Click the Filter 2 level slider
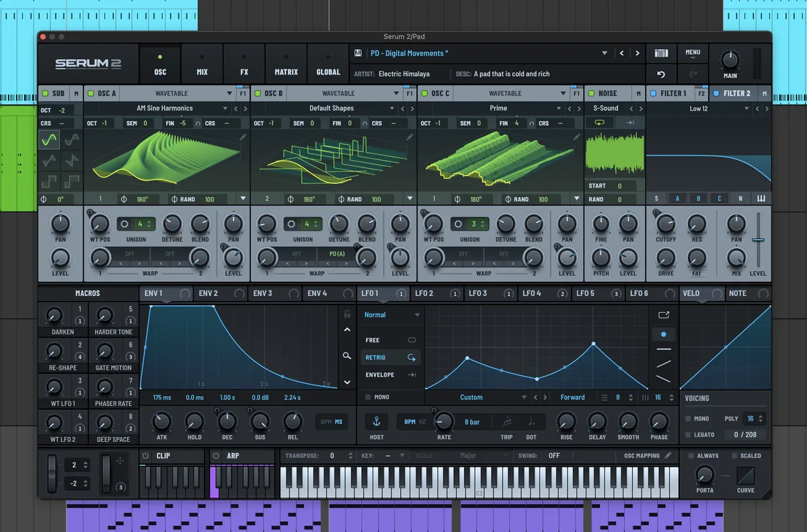 click(x=758, y=239)
